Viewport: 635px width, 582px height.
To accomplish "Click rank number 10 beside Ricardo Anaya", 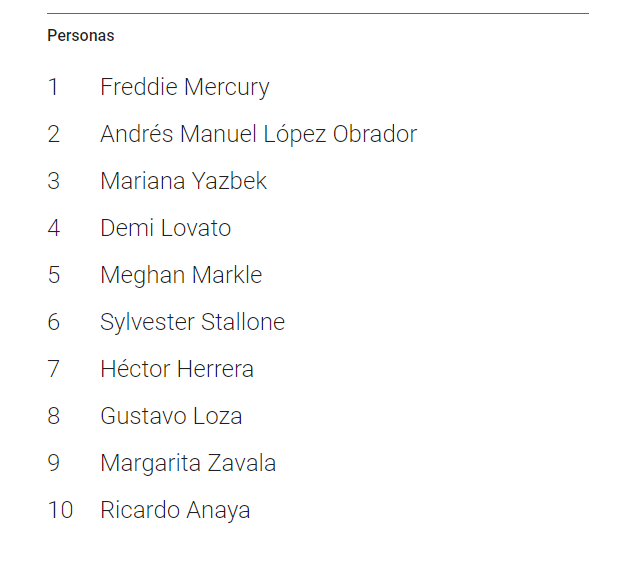I will [60, 510].
